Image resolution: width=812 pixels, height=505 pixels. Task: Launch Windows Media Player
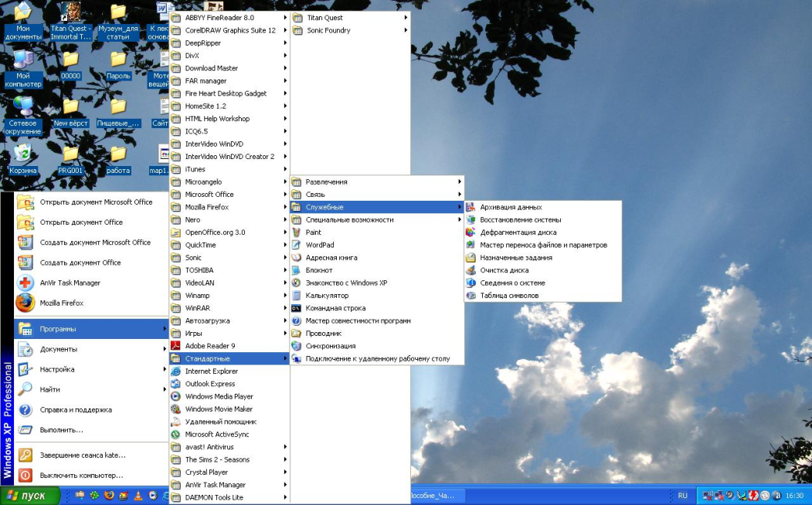(229, 396)
